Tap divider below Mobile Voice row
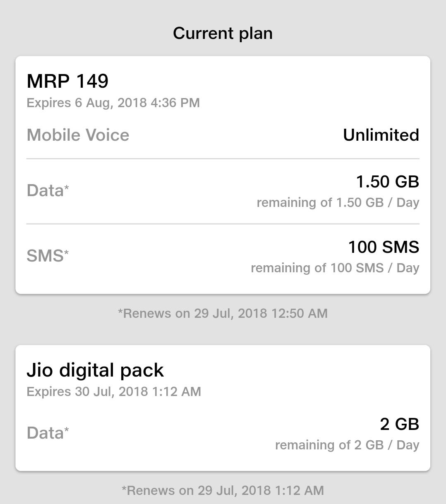This screenshot has width=446, height=504. (223, 158)
